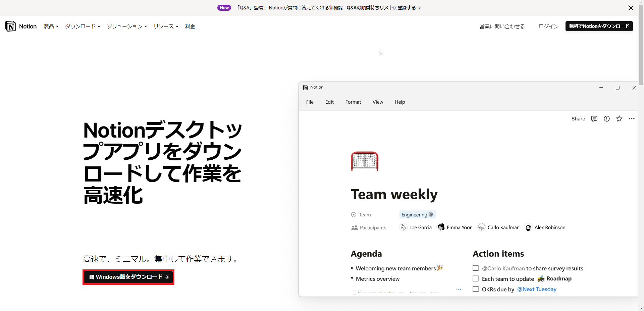This screenshot has width=644, height=311.
Task: Open the Roadmap page link
Action: (x=559, y=278)
